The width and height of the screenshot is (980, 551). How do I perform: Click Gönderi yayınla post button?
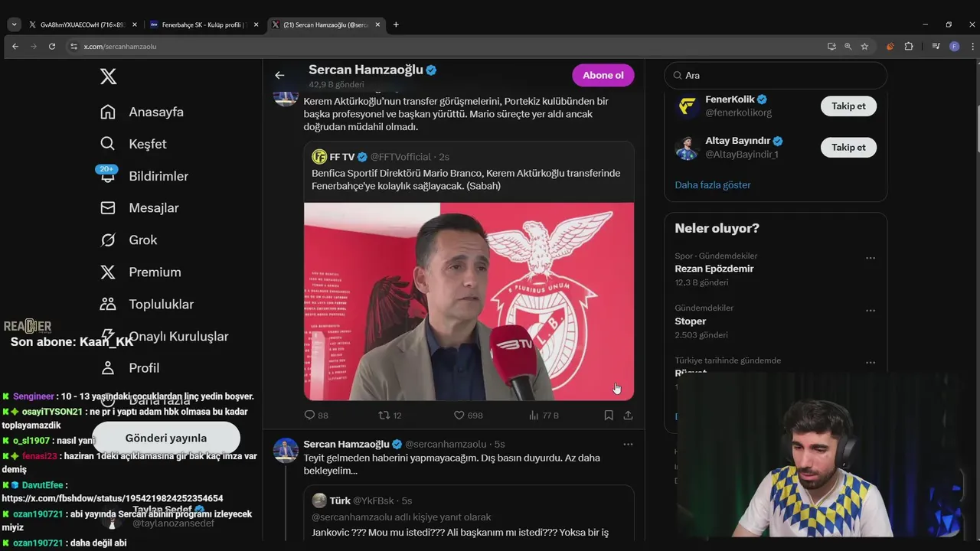point(166,439)
